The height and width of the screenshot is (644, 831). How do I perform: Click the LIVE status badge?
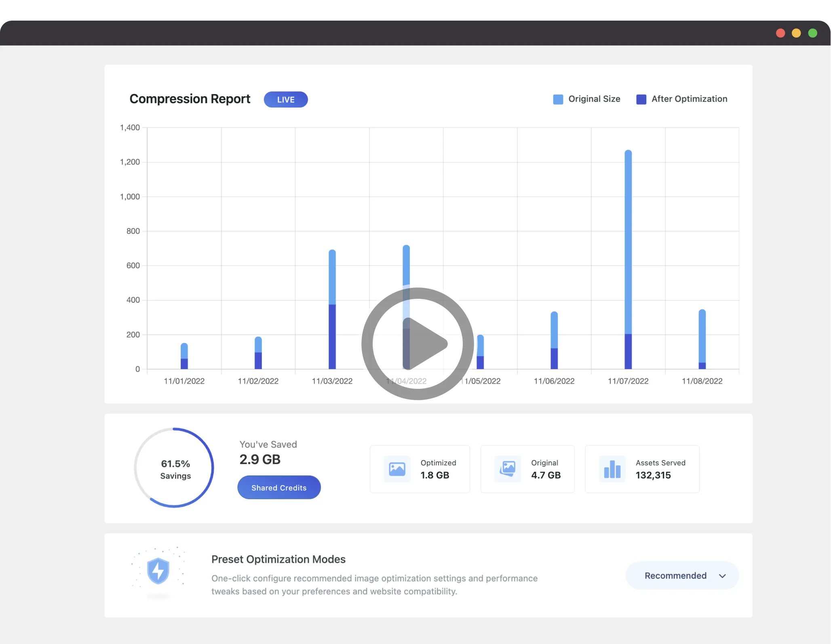click(286, 99)
